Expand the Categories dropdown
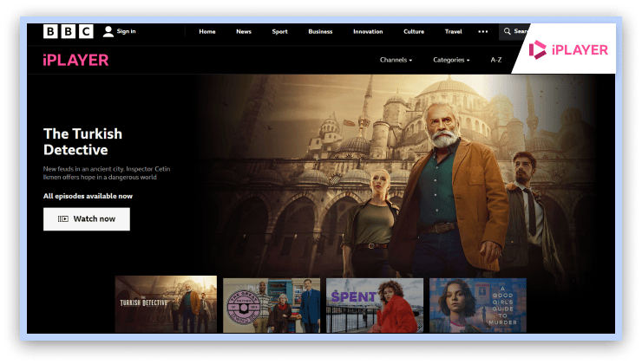This screenshot has height=364, width=642. tap(451, 60)
